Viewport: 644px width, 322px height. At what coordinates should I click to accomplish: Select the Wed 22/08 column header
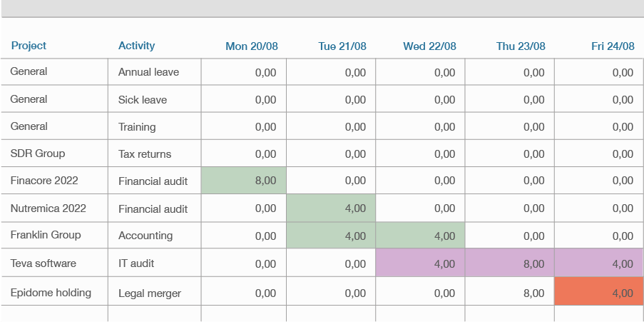coord(429,46)
